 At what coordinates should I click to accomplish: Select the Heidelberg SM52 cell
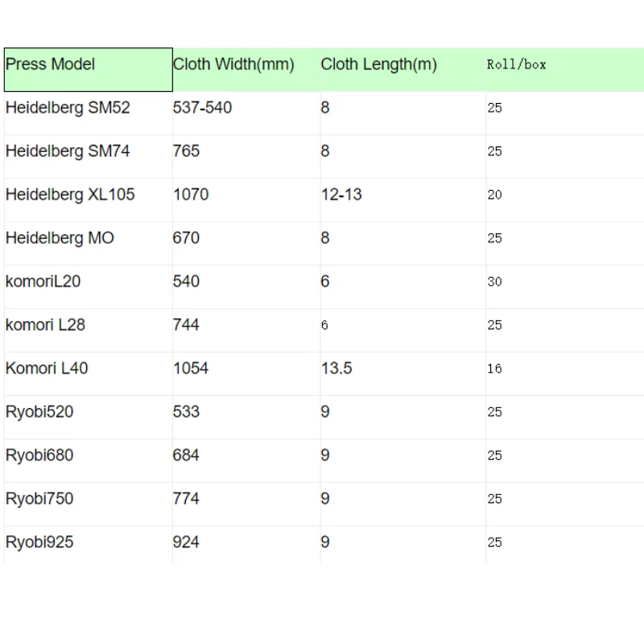click(x=89, y=113)
